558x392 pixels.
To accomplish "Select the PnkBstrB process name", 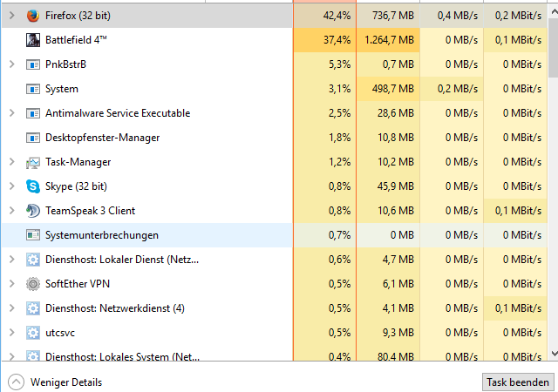I will (66, 64).
